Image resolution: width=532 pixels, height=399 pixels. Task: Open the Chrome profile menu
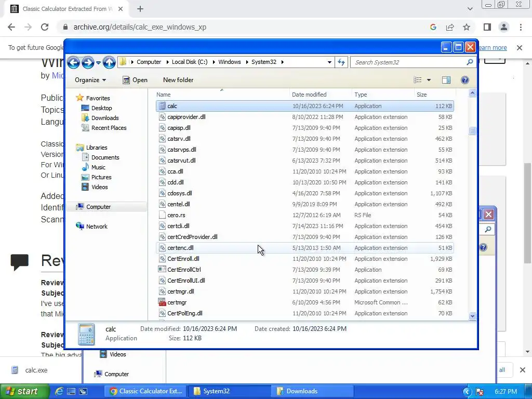point(504,27)
